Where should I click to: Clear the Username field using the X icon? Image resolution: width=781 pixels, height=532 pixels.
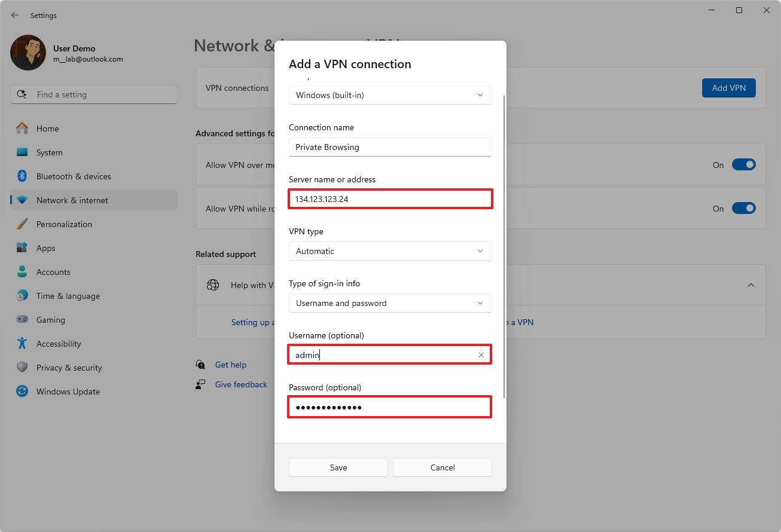481,354
